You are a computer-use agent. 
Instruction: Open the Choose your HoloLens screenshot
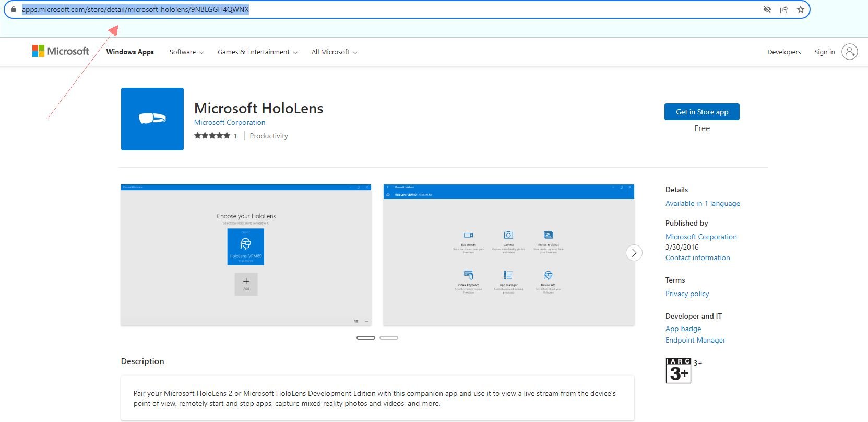[x=246, y=255]
